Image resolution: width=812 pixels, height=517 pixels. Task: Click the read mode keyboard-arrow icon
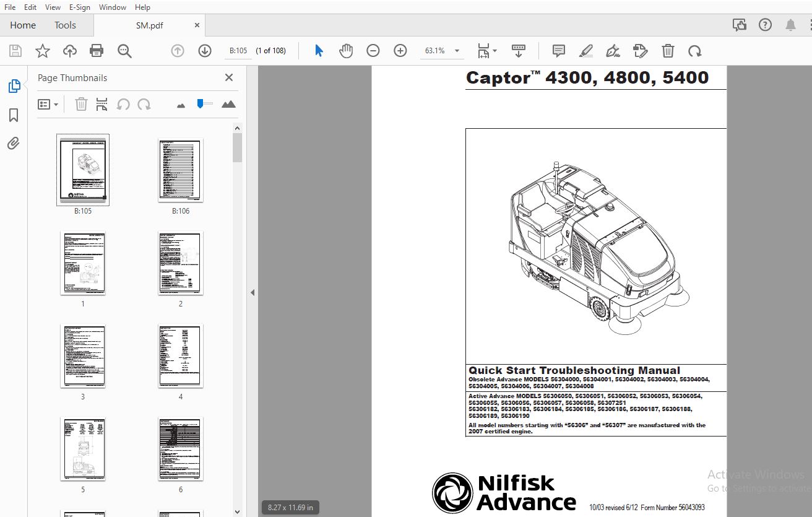coord(518,51)
